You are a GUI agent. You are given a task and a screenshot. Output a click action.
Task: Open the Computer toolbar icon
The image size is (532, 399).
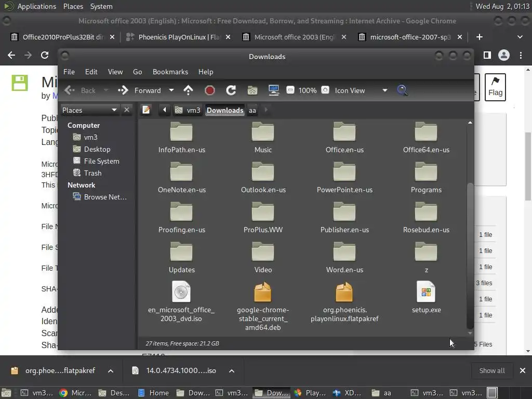[273, 90]
